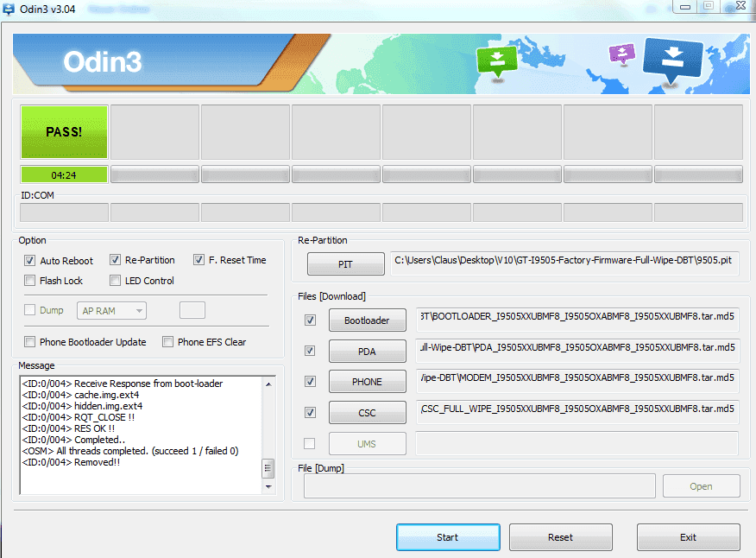Click the Open button for File Dump

pyautogui.click(x=702, y=486)
